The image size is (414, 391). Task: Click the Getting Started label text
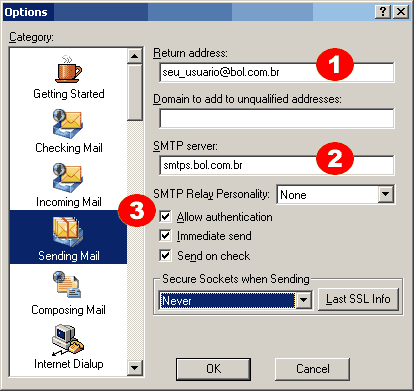69,94
